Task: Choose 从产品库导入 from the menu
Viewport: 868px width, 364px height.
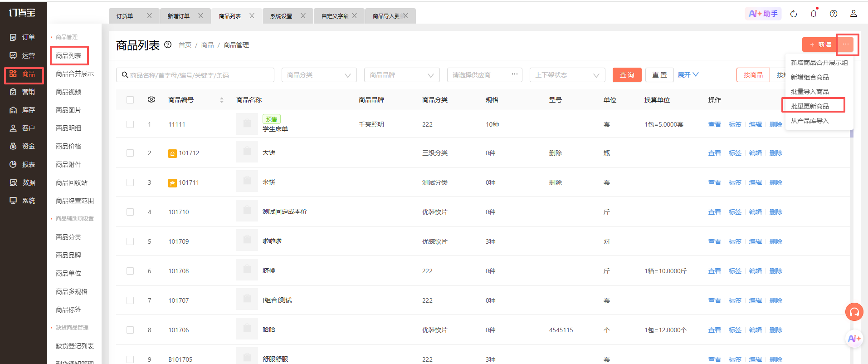Action: click(810, 121)
